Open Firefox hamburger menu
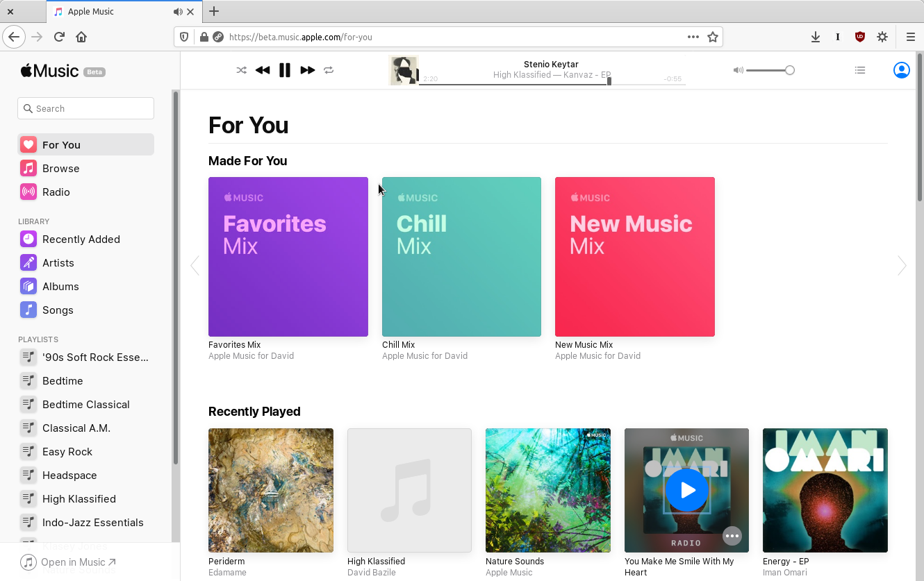This screenshot has height=581, width=924. 910,37
